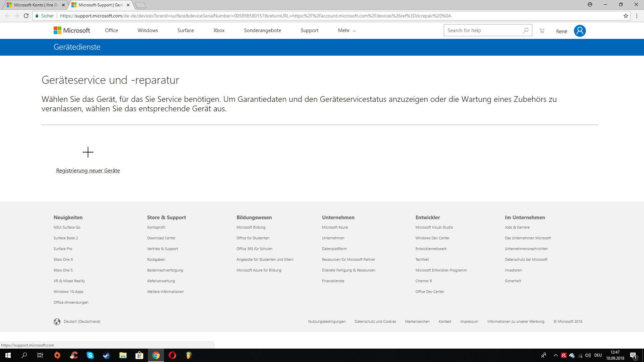Close the Microsoft-Support tab
The image size is (644, 362).
click(128, 5)
